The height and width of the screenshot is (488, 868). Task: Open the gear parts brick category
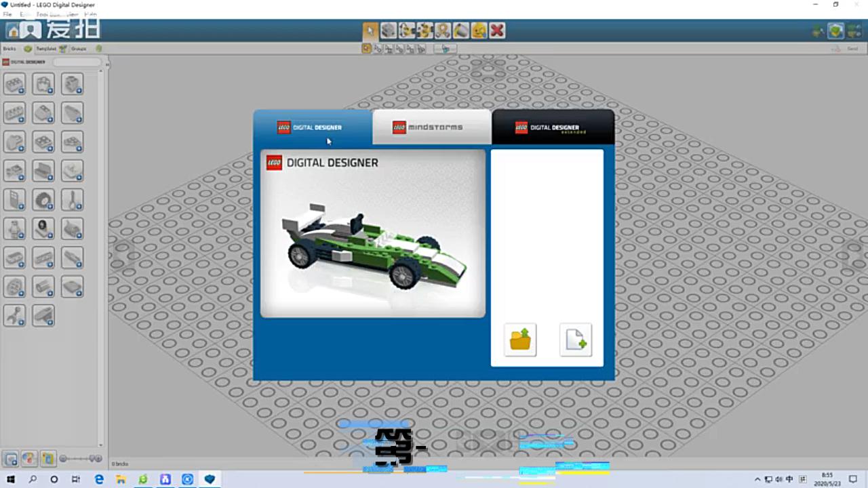point(14,287)
